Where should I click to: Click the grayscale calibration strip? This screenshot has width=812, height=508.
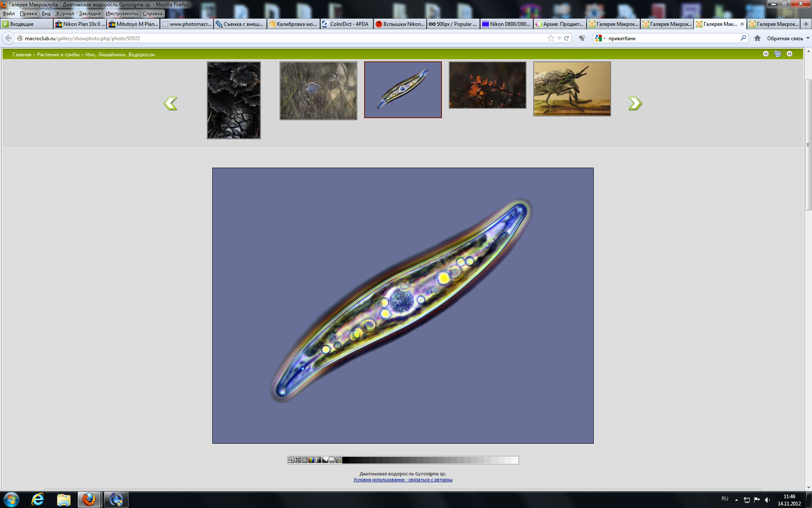430,460
